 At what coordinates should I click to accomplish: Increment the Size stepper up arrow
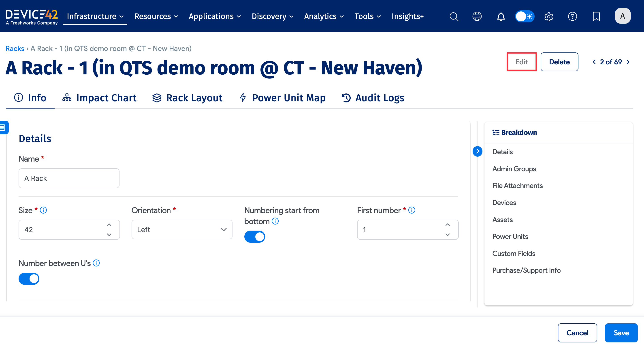pos(109,225)
